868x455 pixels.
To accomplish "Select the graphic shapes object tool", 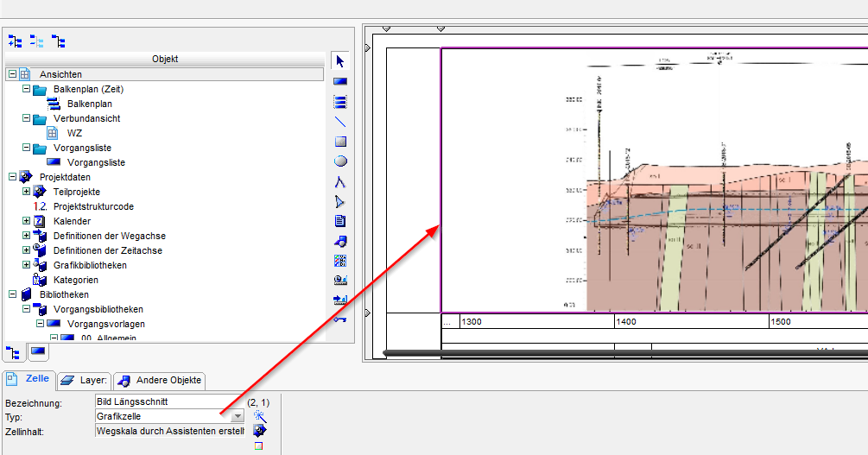I will pos(340,241).
